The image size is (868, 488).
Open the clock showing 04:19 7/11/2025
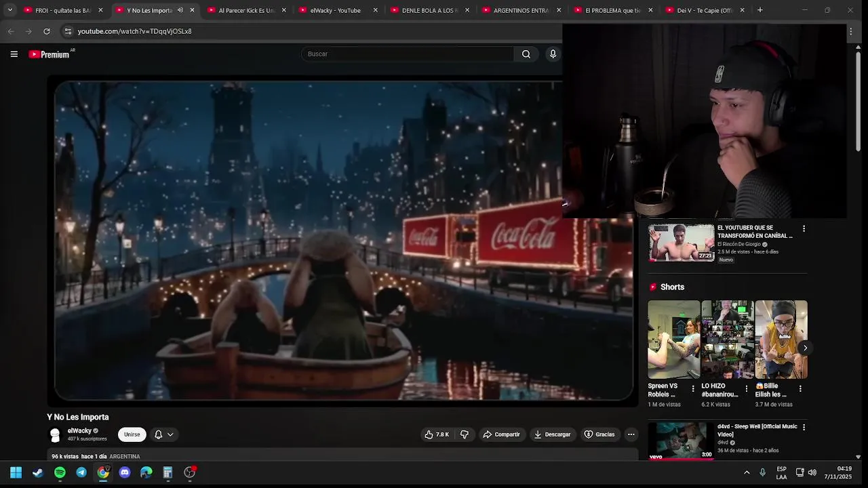pyautogui.click(x=838, y=472)
